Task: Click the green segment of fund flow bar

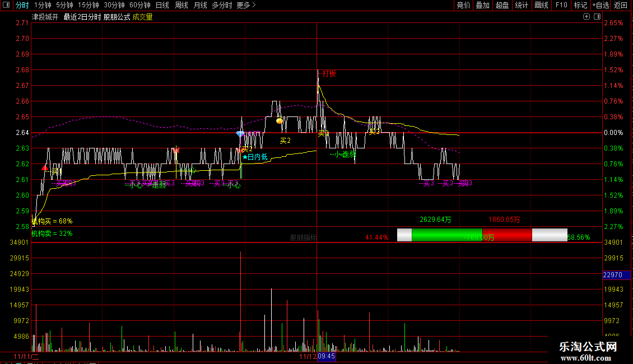Action: [447, 235]
